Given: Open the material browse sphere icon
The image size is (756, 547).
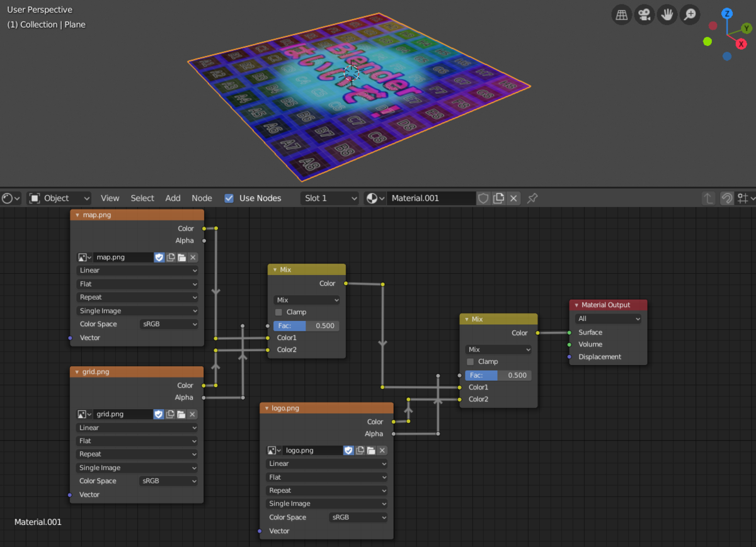Looking at the screenshot, I should [x=375, y=198].
